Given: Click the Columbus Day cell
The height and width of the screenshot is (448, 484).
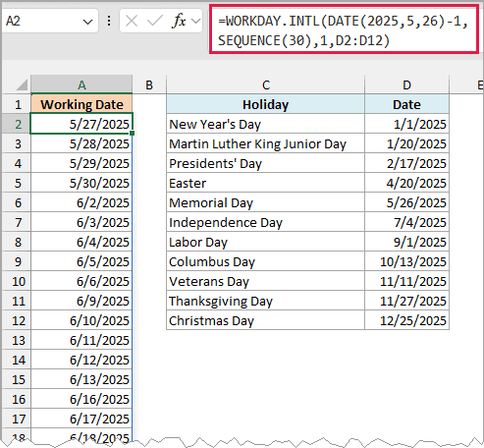Looking at the screenshot, I should tap(265, 261).
